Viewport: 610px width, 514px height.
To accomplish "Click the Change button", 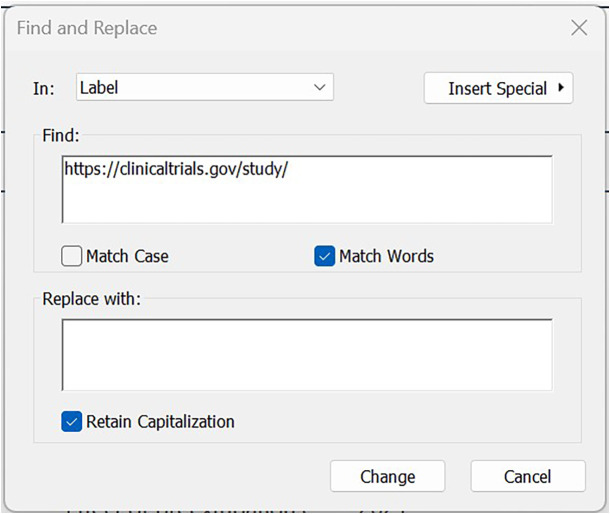I will 387,476.
